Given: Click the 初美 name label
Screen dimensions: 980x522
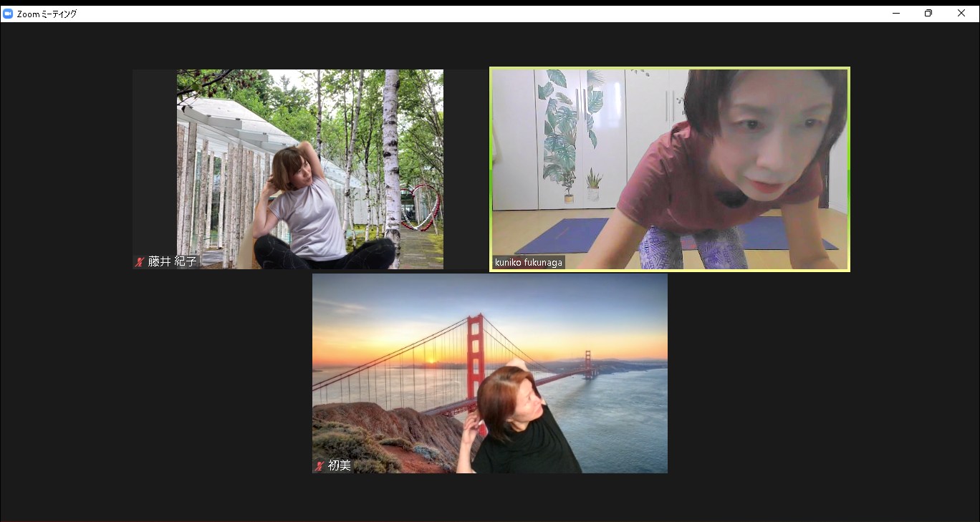Looking at the screenshot, I should click(340, 465).
